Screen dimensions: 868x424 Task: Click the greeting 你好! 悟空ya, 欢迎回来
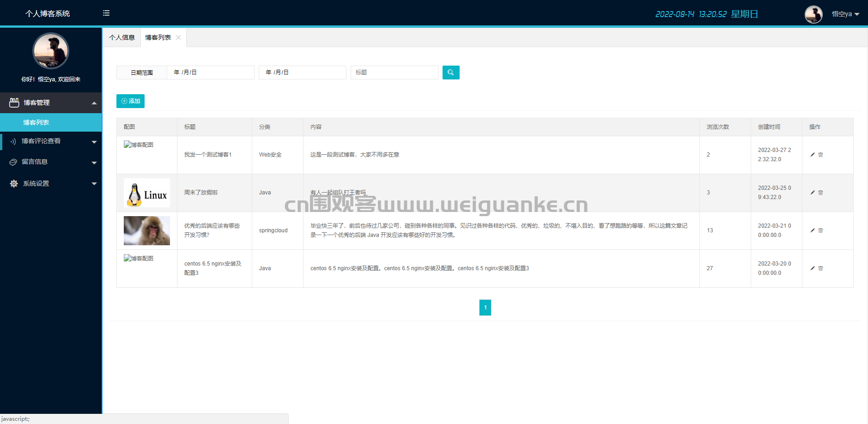click(x=51, y=79)
